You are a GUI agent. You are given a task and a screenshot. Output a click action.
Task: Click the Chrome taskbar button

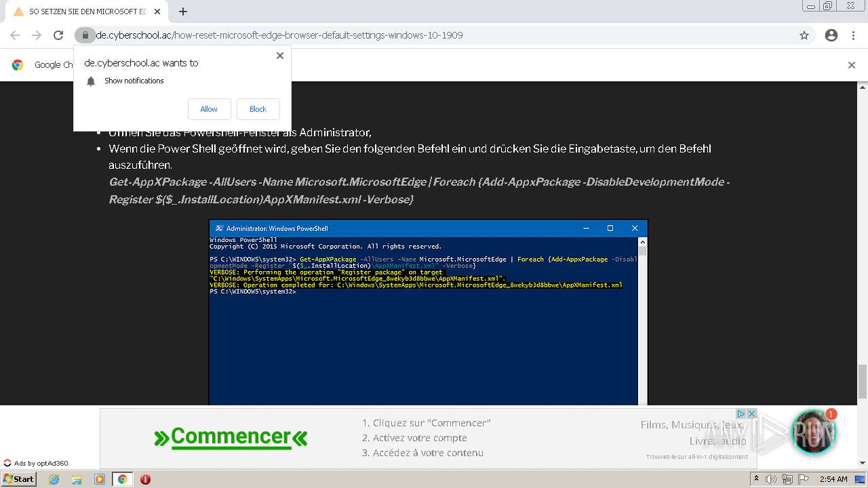pyautogui.click(x=122, y=479)
